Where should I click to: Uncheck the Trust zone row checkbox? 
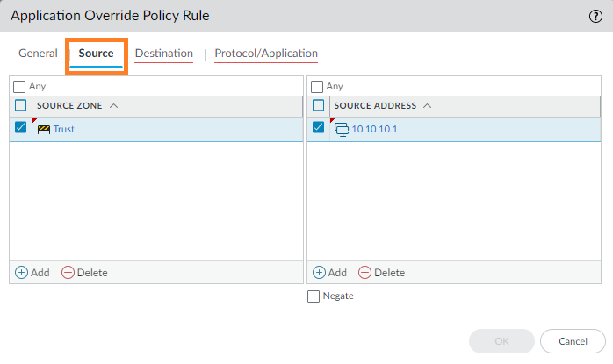point(21,128)
